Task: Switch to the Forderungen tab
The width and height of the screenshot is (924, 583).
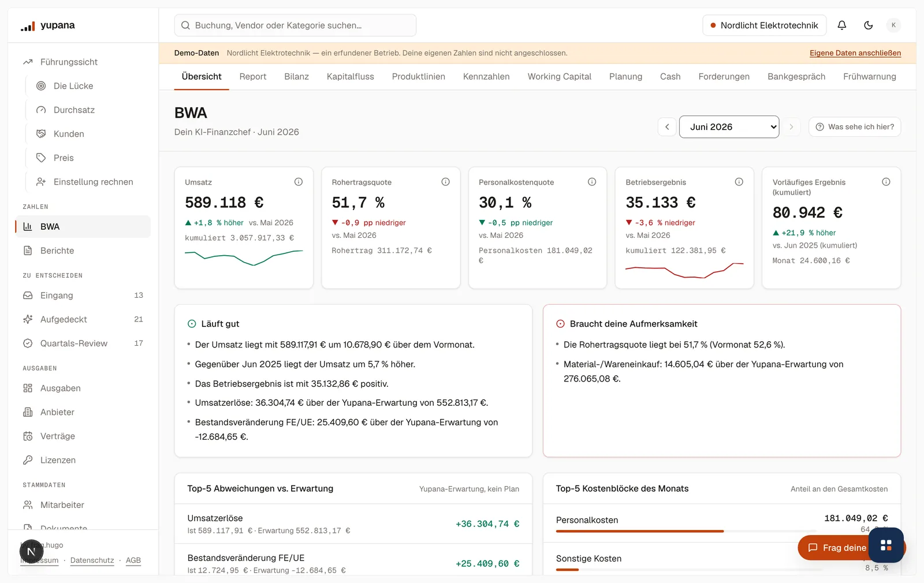Action: [x=724, y=77]
